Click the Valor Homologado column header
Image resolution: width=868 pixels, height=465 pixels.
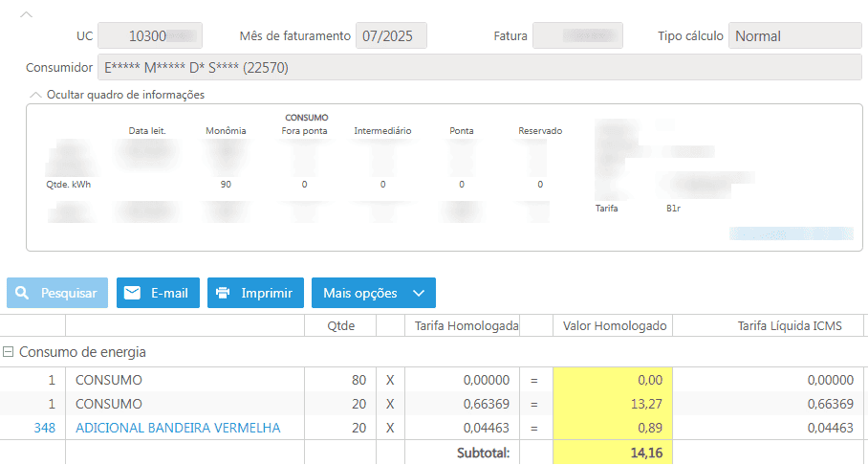[614, 325]
